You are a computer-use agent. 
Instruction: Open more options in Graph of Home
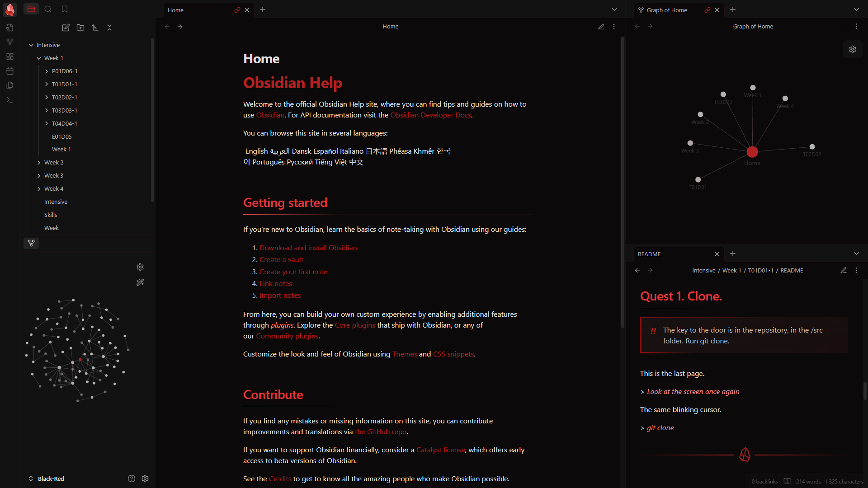tap(856, 26)
